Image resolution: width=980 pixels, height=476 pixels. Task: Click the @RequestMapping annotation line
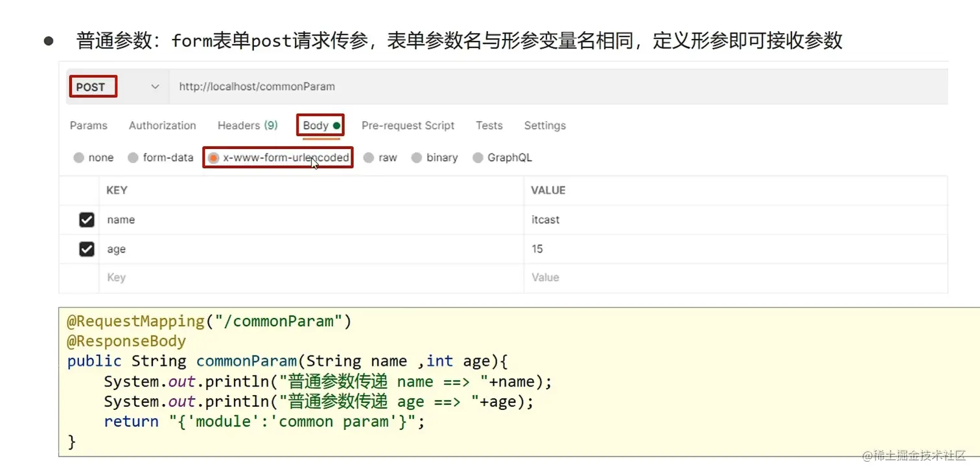coord(209,321)
